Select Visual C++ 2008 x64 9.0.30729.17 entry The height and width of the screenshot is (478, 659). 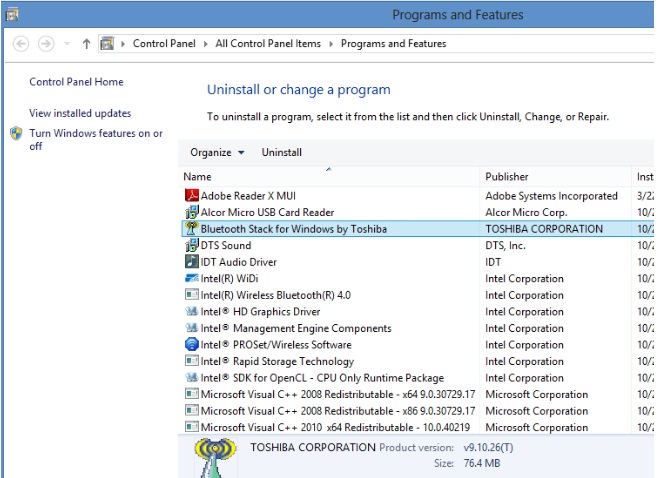click(x=337, y=394)
